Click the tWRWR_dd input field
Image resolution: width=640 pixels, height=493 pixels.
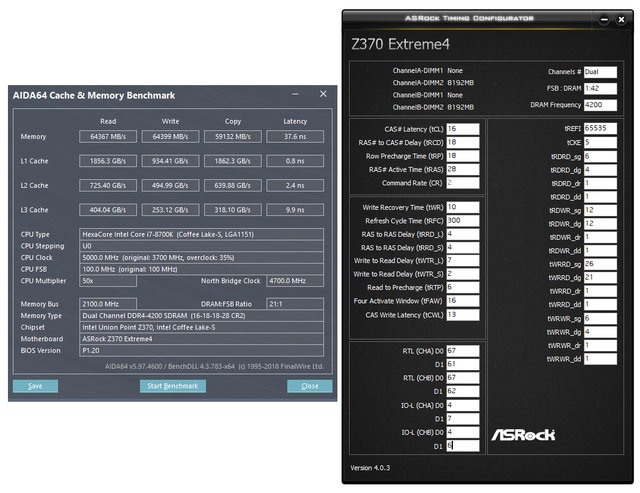click(x=600, y=359)
